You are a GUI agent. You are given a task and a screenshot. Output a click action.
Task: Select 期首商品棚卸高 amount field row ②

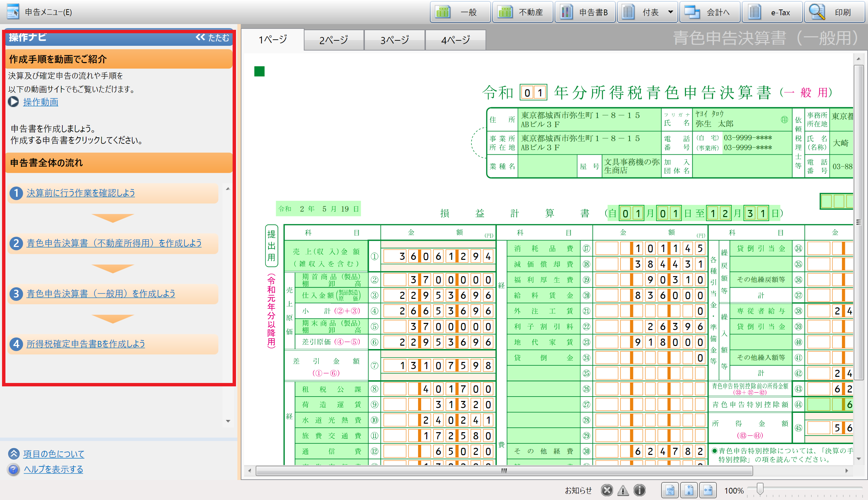pyautogui.click(x=439, y=280)
